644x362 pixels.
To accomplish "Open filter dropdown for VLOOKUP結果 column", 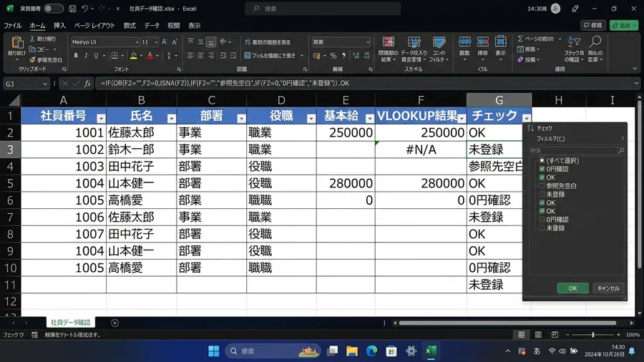I will [x=462, y=119].
